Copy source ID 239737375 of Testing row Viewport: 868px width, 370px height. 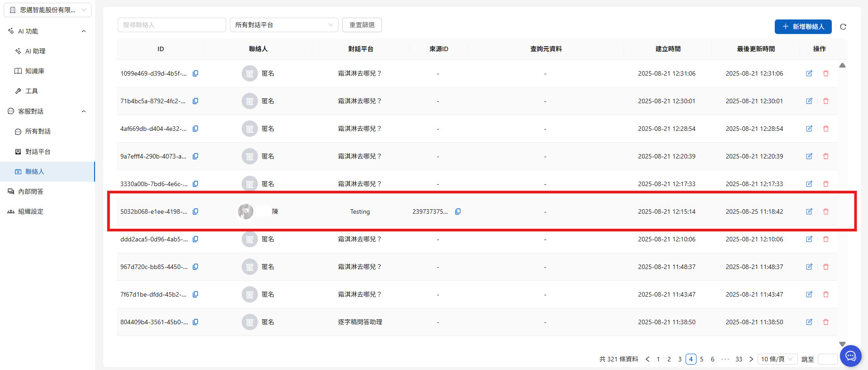[458, 211]
